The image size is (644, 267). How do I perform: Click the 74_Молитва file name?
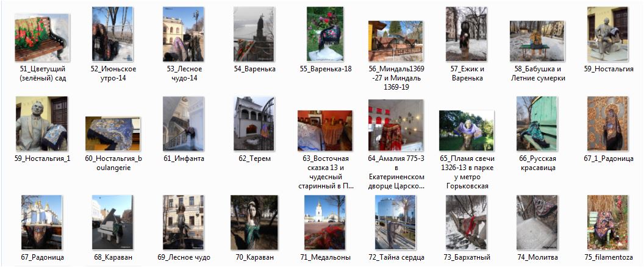[537, 258]
